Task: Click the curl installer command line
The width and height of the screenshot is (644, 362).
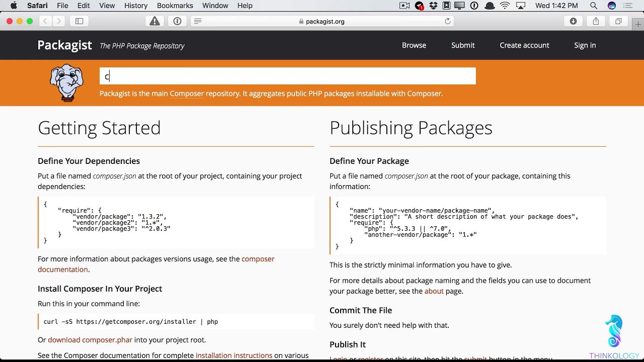Action: 131,322
